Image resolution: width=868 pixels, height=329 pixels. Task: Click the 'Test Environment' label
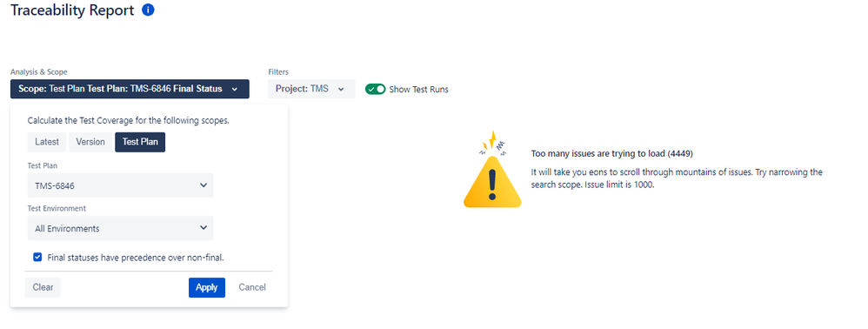point(57,208)
